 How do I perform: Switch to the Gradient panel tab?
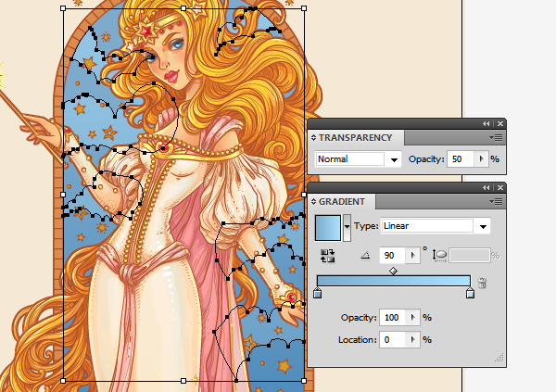point(343,201)
